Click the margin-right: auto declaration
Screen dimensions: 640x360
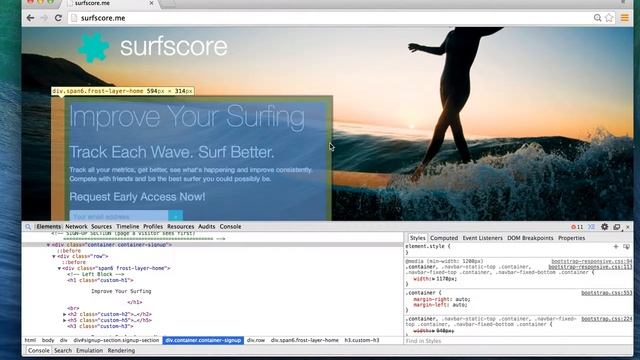[442, 299]
